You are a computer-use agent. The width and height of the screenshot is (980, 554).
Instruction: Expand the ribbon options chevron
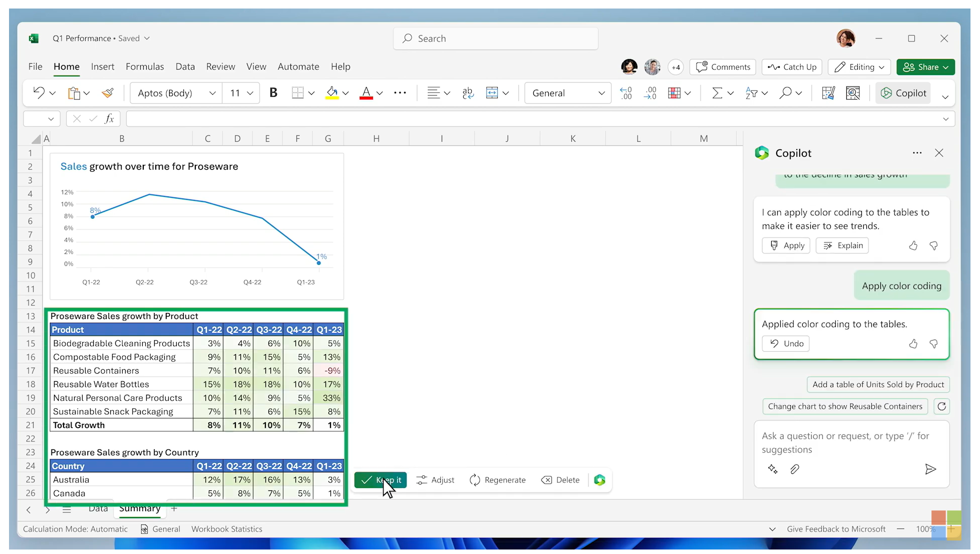[x=945, y=97]
